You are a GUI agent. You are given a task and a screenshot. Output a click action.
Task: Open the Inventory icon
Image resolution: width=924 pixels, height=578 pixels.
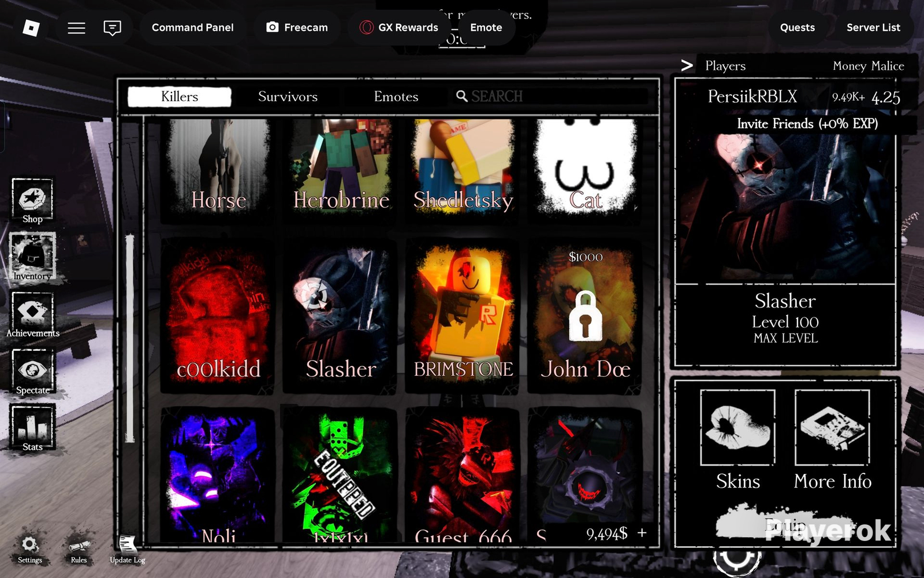(32, 257)
